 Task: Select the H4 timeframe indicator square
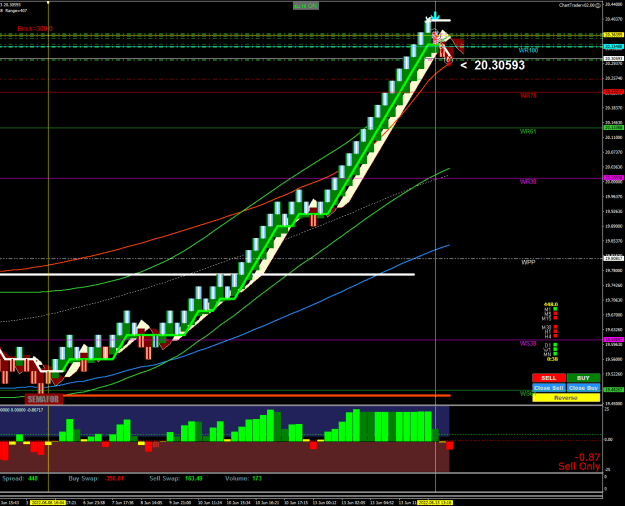click(x=555, y=336)
